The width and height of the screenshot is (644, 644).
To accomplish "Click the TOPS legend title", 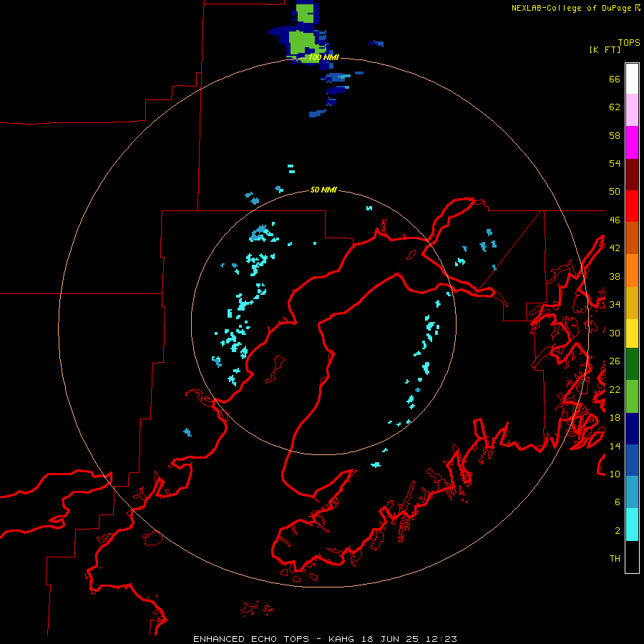I will point(629,42).
